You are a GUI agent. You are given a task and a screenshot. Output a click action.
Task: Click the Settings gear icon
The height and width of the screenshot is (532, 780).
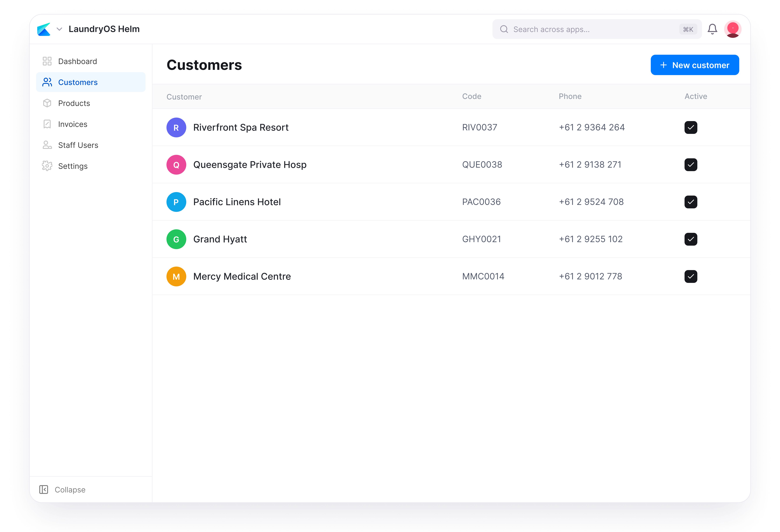[x=47, y=166]
